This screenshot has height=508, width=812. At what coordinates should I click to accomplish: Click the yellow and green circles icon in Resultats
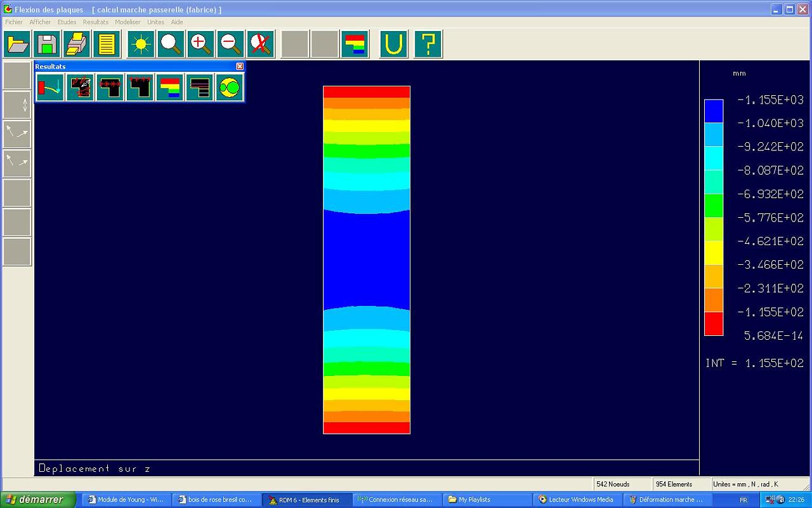(229, 87)
